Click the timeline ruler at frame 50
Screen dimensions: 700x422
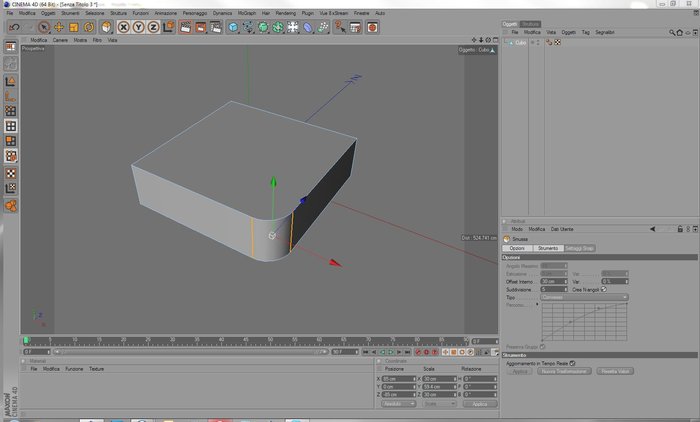pyautogui.click(x=270, y=341)
